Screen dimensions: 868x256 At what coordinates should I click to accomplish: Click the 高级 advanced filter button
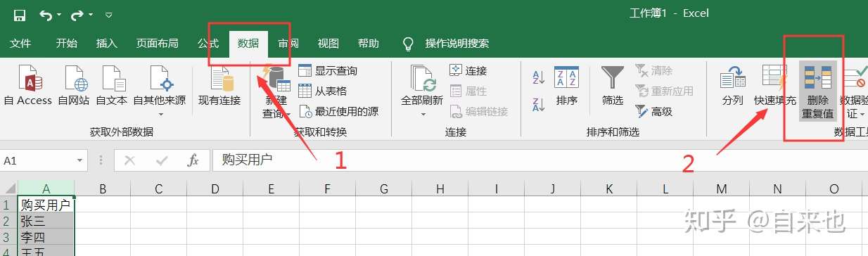[654, 111]
